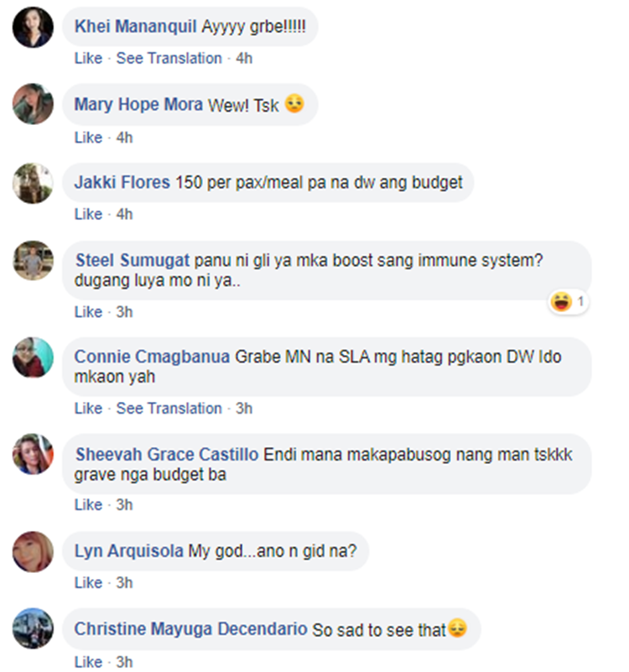
Task: Open Khei Mananquil's profile picture
Action: click(x=33, y=27)
